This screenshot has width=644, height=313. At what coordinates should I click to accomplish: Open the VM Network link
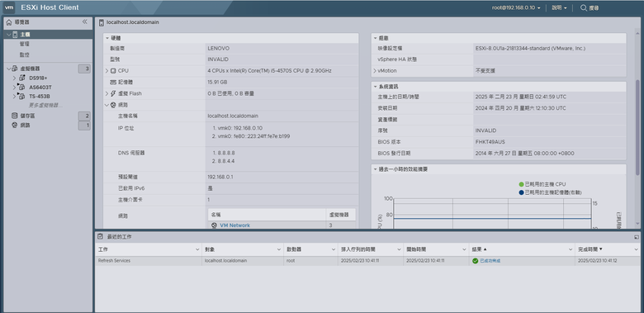(234, 225)
